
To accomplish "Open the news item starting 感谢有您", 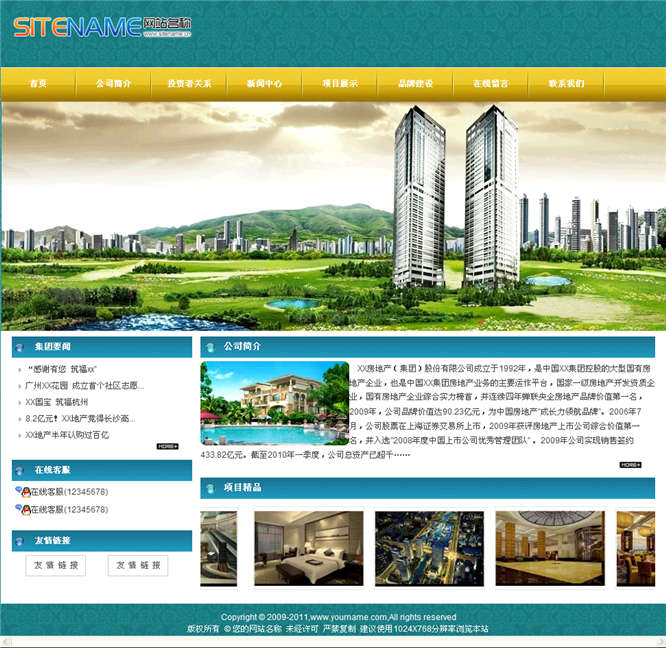I will pyautogui.click(x=62, y=369).
